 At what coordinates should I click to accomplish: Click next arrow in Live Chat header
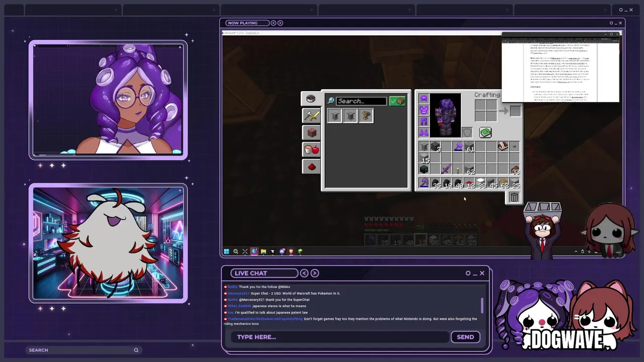315,273
